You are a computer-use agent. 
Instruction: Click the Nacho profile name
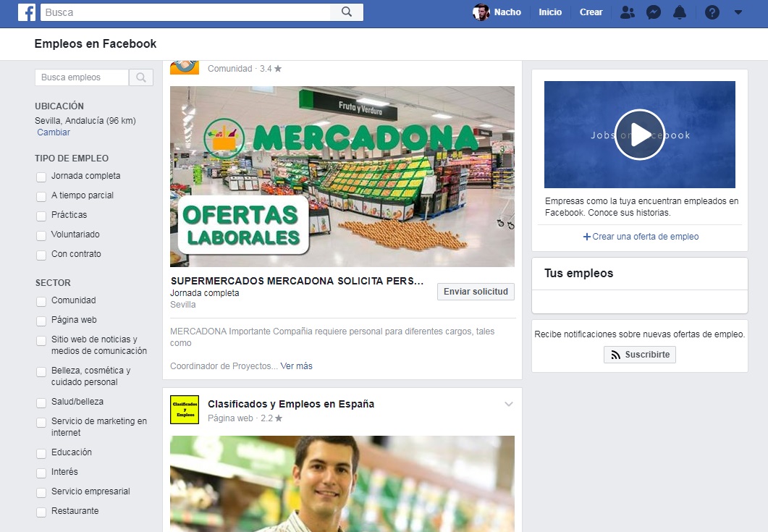point(507,12)
